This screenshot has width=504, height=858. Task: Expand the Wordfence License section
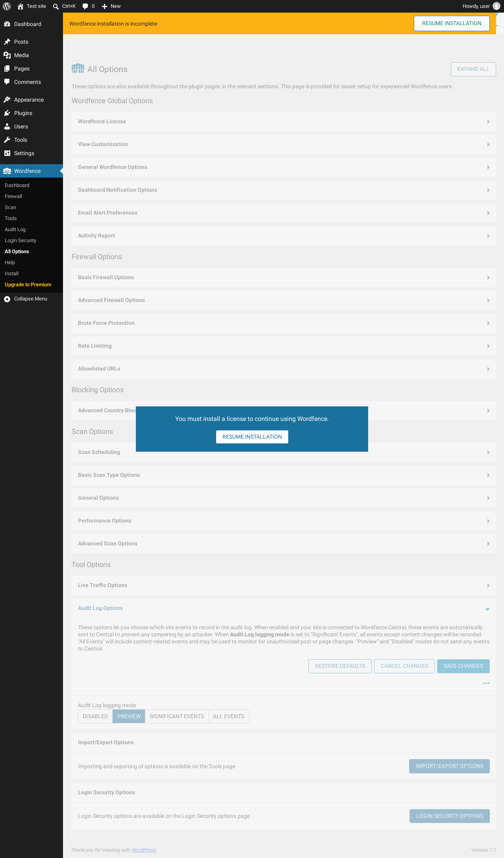click(283, 122)
